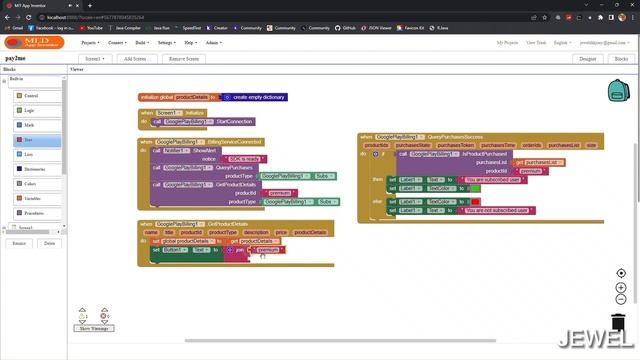Select the Text blocks category

[37, 140]
